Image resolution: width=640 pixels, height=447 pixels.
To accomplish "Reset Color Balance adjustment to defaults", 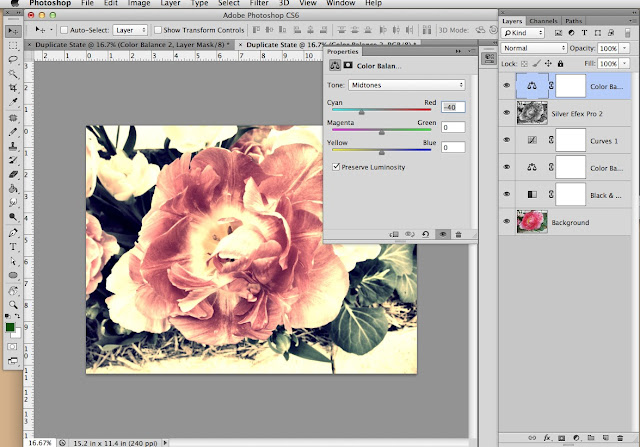I will pos(426,233).
